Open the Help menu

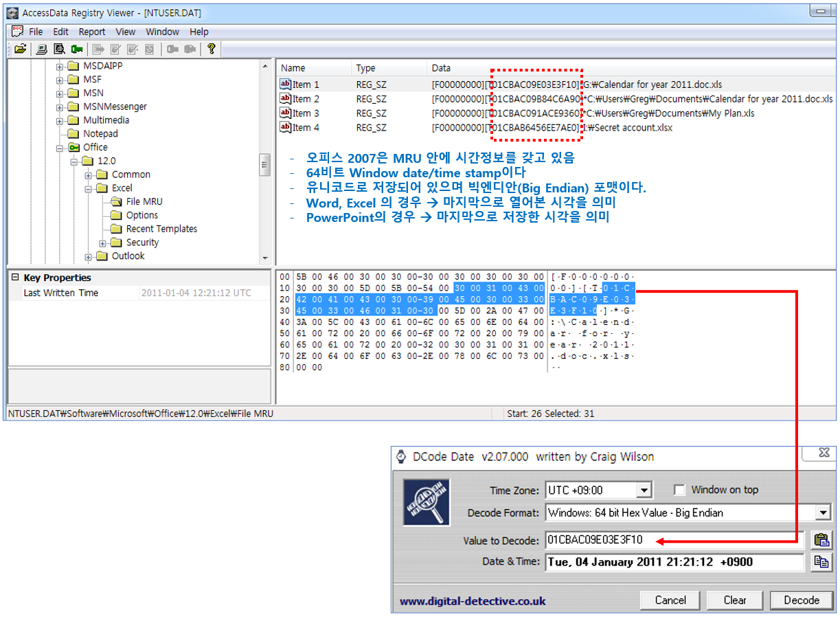199,32
